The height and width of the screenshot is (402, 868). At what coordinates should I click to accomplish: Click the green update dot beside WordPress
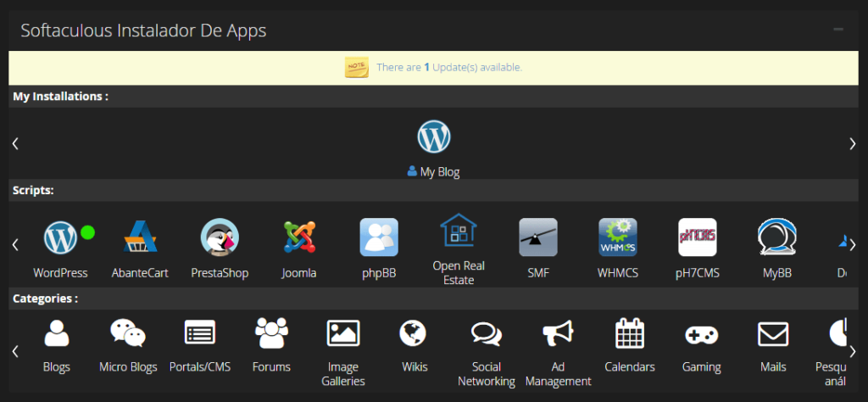pyautogui.click(x=87, y=232)
